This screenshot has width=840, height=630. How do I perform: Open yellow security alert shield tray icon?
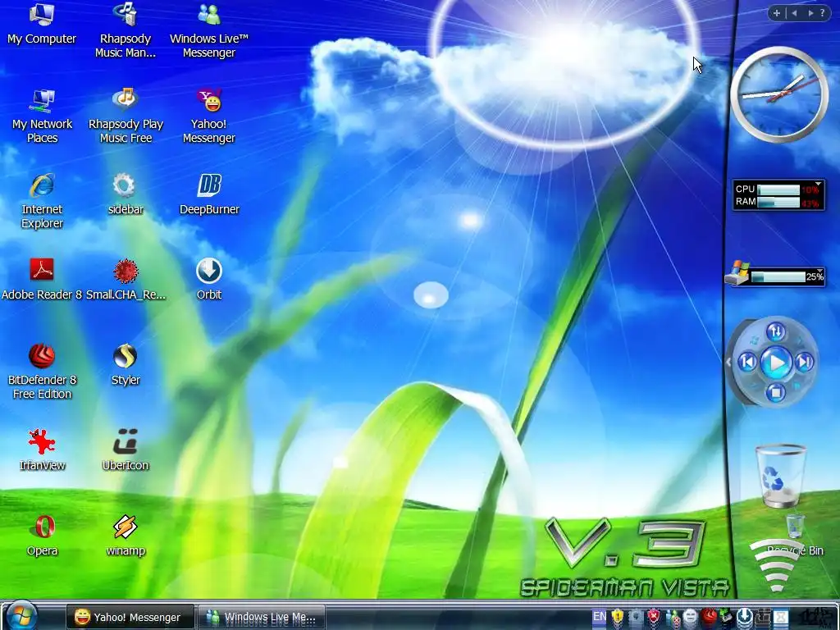[x=618, y=617]
